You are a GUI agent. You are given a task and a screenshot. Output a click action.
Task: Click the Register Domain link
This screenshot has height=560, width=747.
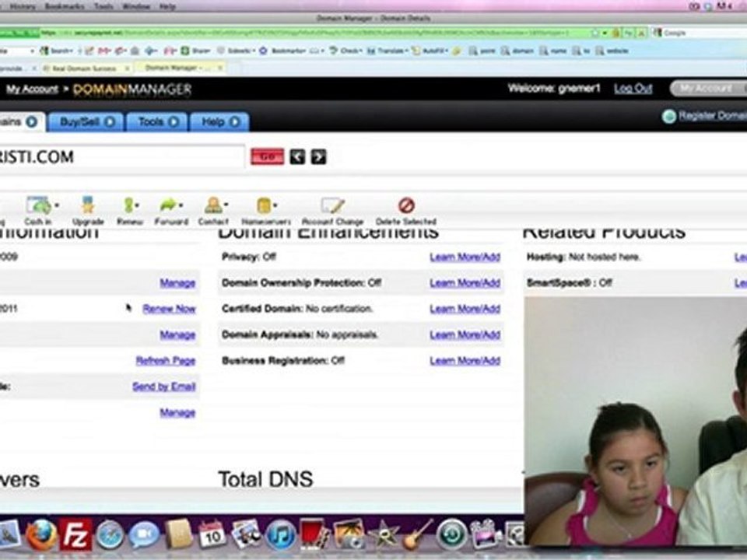(x=712, y=116)
